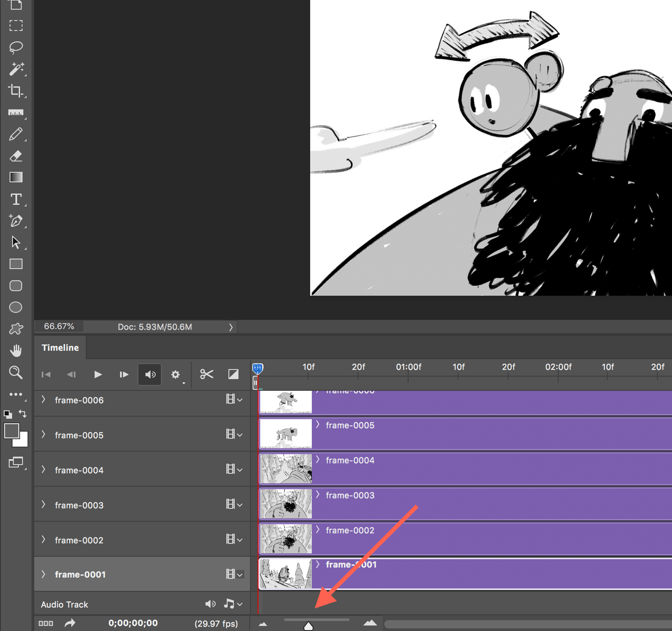Toggle audio on the Audio Track
The image size is (672, 631).
pyautogui.click(x=210, y=604)
